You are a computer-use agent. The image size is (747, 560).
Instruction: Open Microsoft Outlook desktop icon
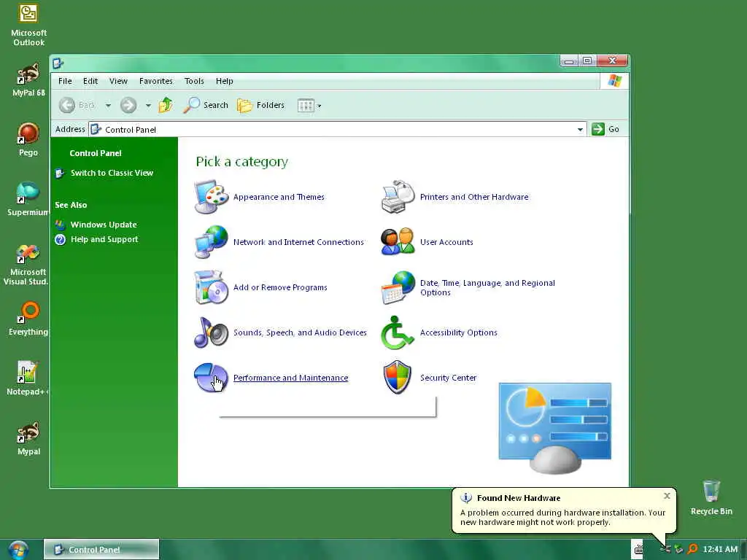click(x=28, y=26)
